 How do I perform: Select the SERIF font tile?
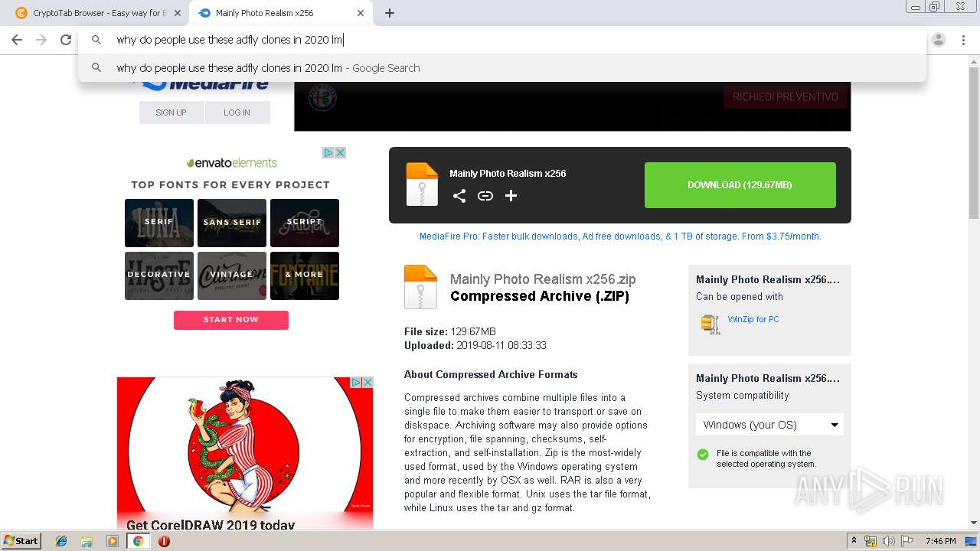click(x=159, y=223)
